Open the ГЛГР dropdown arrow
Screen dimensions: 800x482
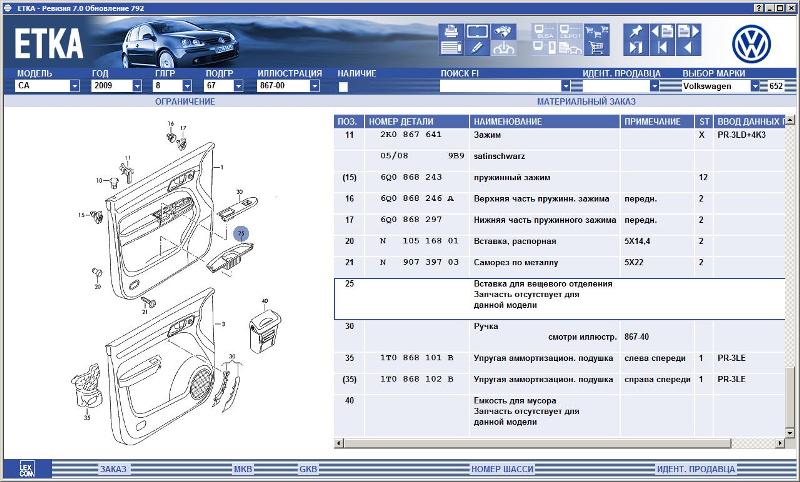coord(187,86)
